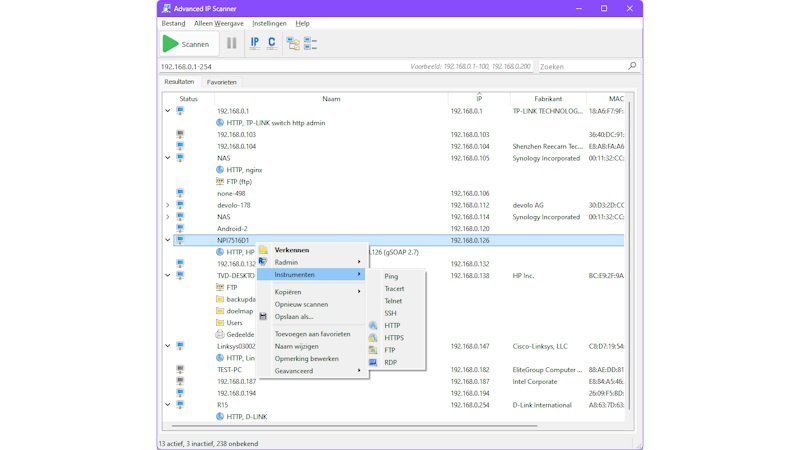Collapse the NAS 192.168.0.105 node
The width and height of the screenshot is (800, 450).
coord(167,158)
